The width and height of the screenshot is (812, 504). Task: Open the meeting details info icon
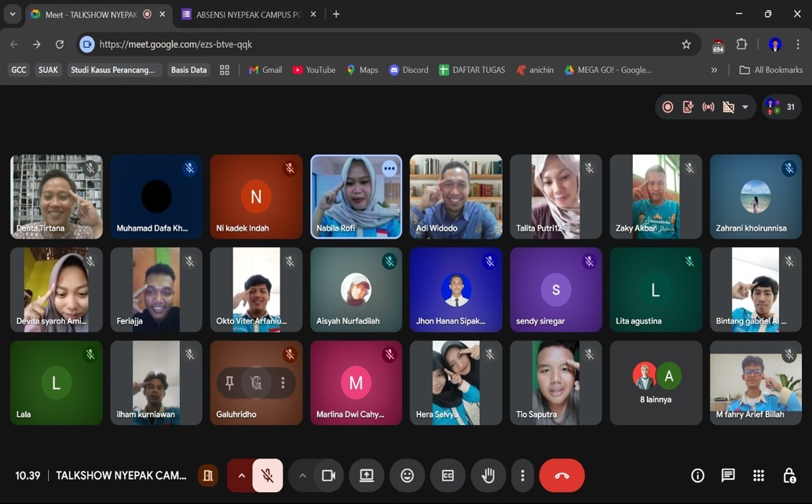(697, 476)
